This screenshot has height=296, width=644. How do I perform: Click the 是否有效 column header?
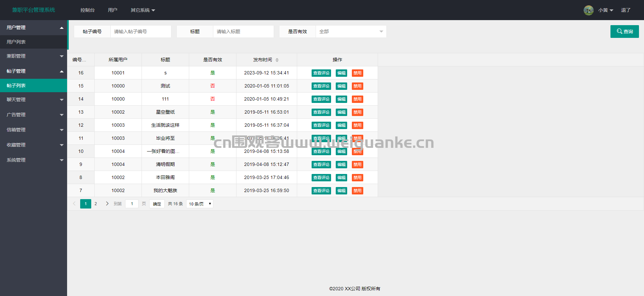[x=213, y=60]
